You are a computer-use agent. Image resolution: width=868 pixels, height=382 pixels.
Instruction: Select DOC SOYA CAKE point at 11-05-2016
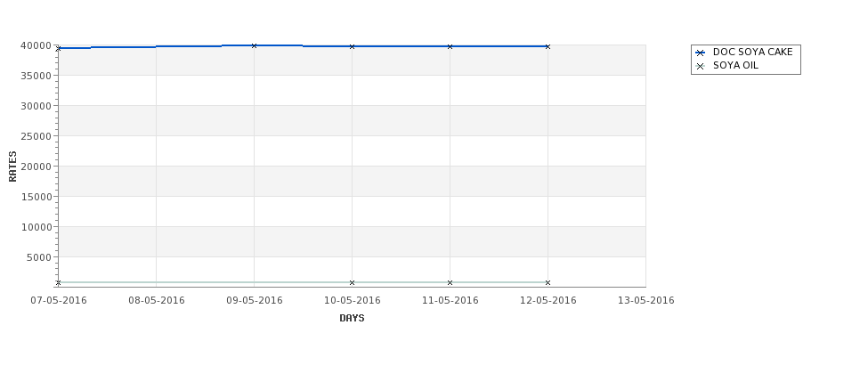click(450, 46)
